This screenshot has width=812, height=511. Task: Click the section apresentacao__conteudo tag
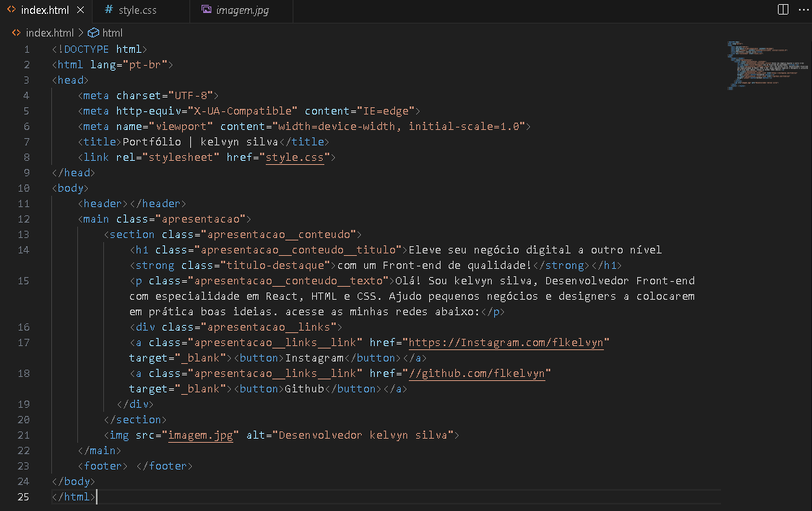233,235
